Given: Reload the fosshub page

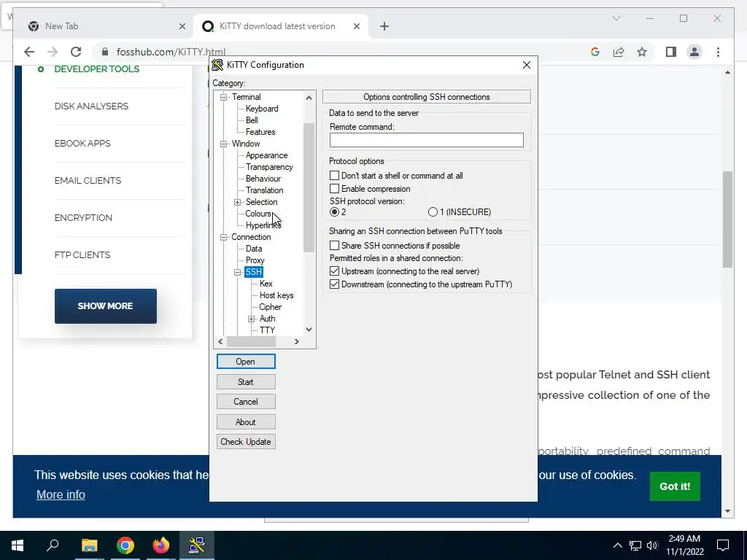Looking at the screenshot, I should (76, 52).
